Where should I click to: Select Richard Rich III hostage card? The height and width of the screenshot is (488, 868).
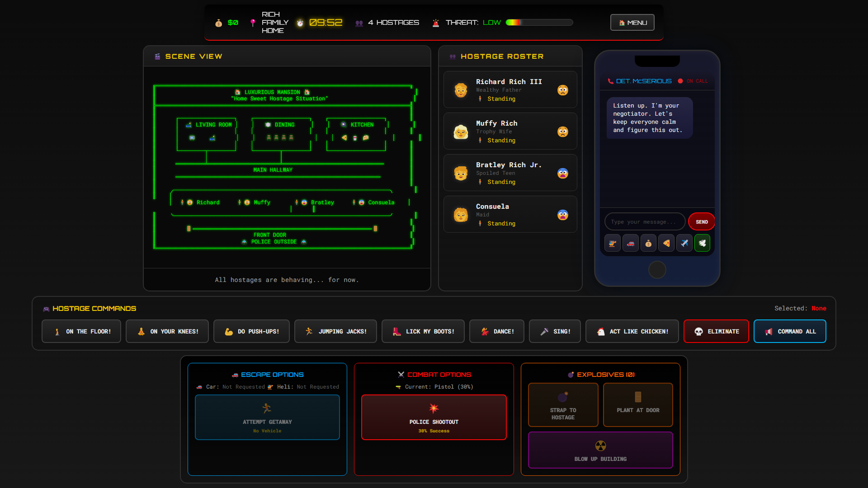tap(510, 89)
